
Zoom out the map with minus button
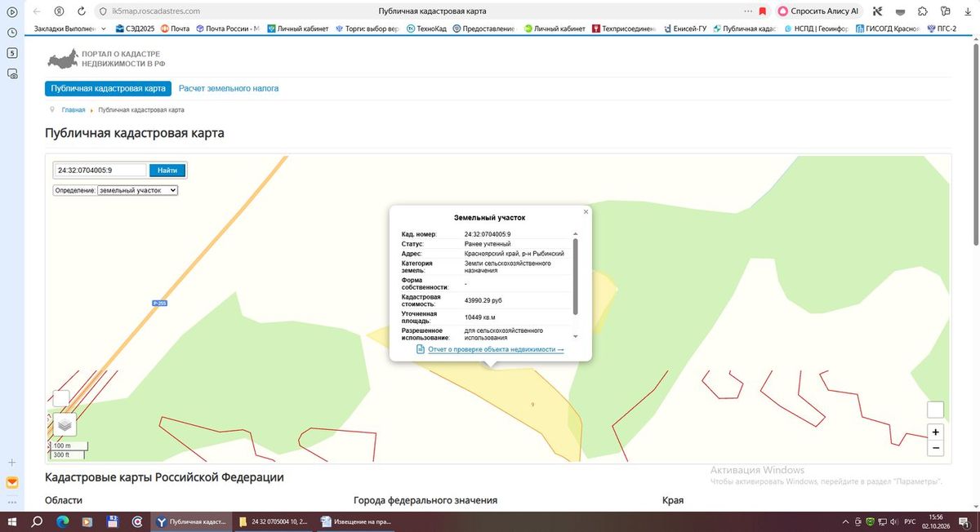tap(936, 448)
